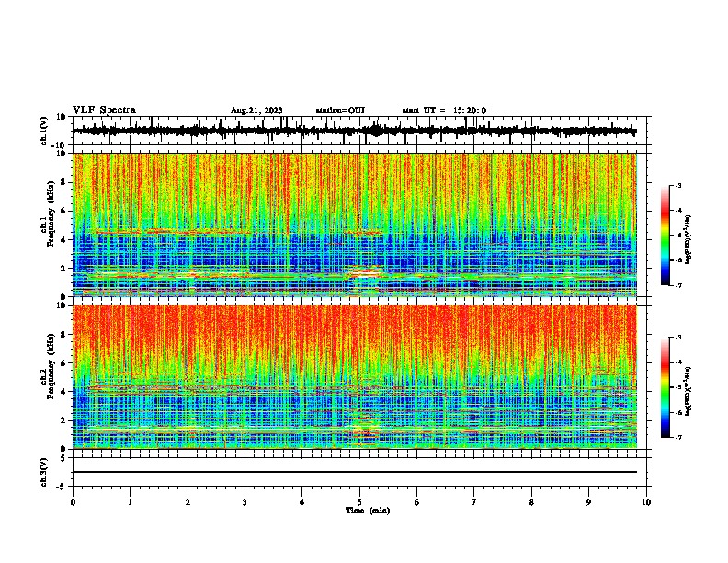Click the ch.2 spectrogram plot
This screenshot has height=563, width=728.
[x=354, y=377]
